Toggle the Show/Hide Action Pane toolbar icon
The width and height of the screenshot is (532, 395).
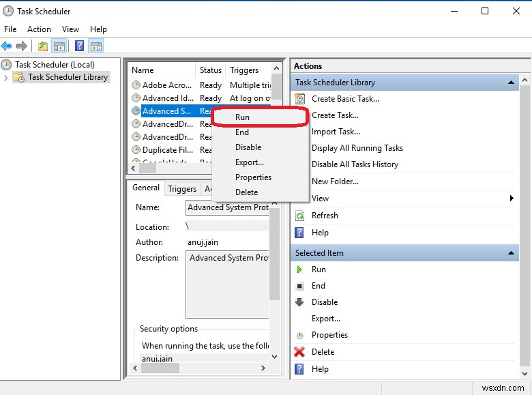click(x=96, y=46)
